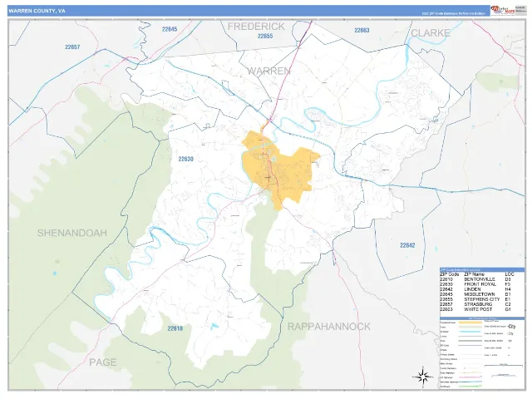Image resolution: width=532 pixels, height=399 pixels.
Task: Select the FREDERICK county label
Action: [x=256, y=27]
